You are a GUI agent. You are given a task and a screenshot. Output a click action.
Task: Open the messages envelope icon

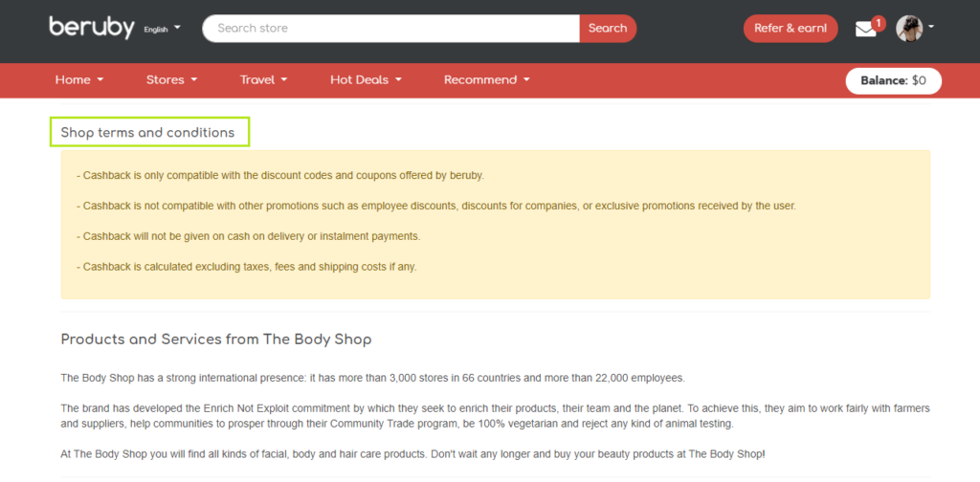click(x=865, y=30)
